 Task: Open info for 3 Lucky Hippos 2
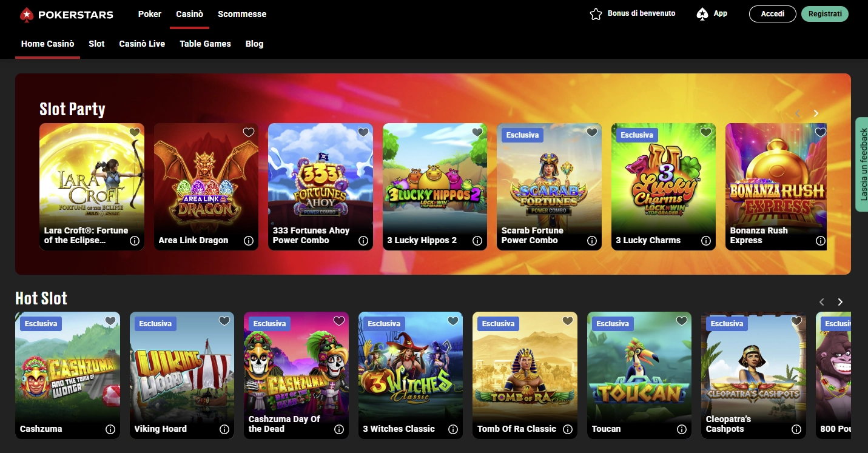point(477,240)
